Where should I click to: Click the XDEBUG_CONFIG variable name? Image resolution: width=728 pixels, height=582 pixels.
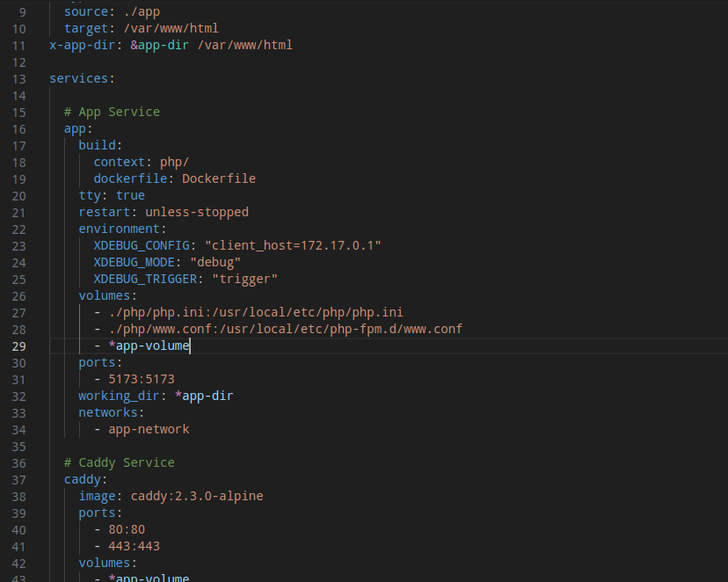pos(142,245)
